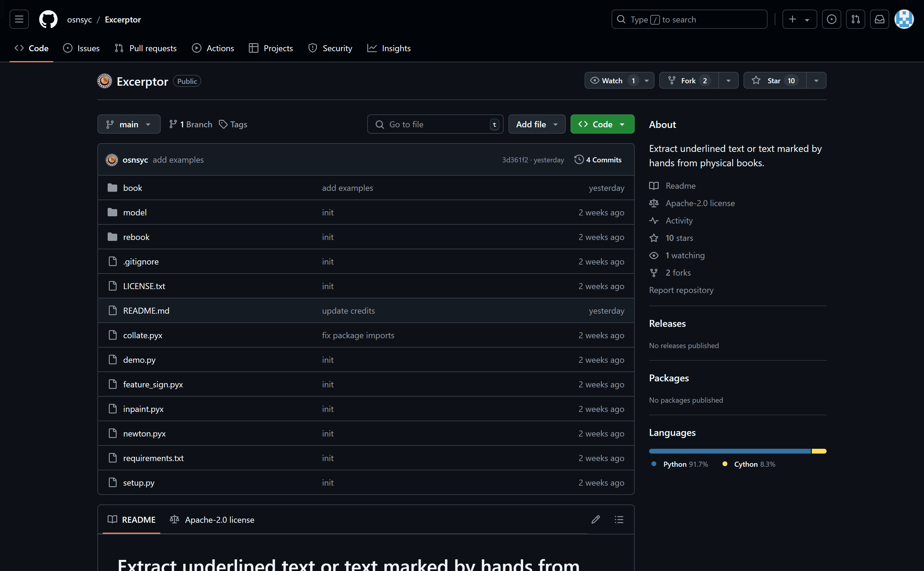This screenshot has height=571, width=924.
Task: Open the notifications inbox icon
Action: click(x=879, y=19)
